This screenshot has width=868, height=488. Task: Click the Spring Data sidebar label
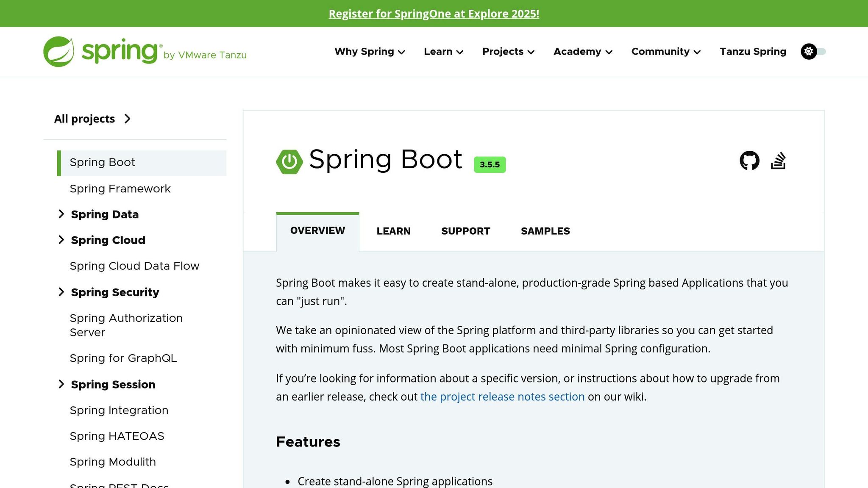click(x=105, y=214)
